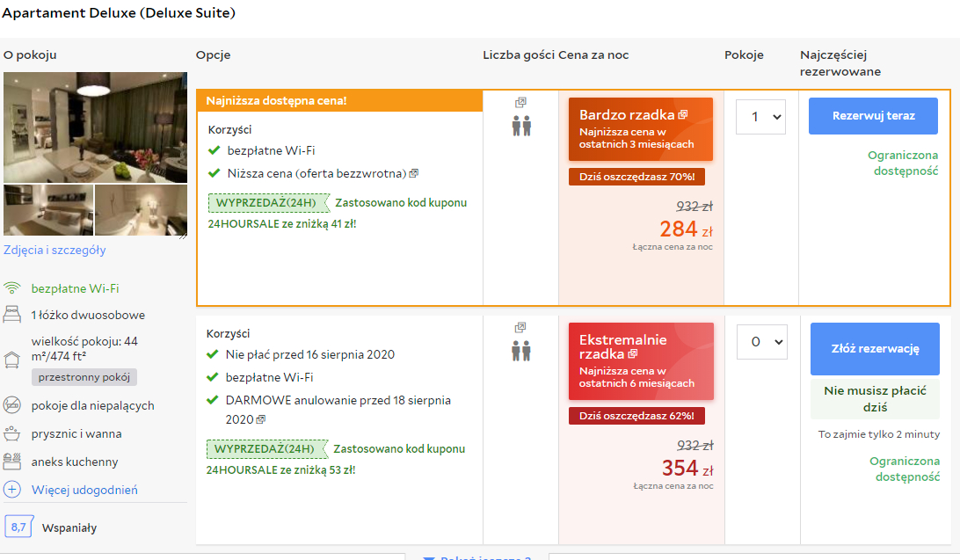Click the two-guests icon in 284 zł offer

point(521,126)
